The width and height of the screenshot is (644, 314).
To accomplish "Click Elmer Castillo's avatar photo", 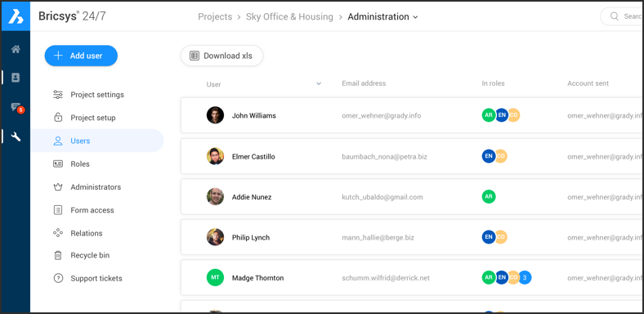I will (215, 156).
